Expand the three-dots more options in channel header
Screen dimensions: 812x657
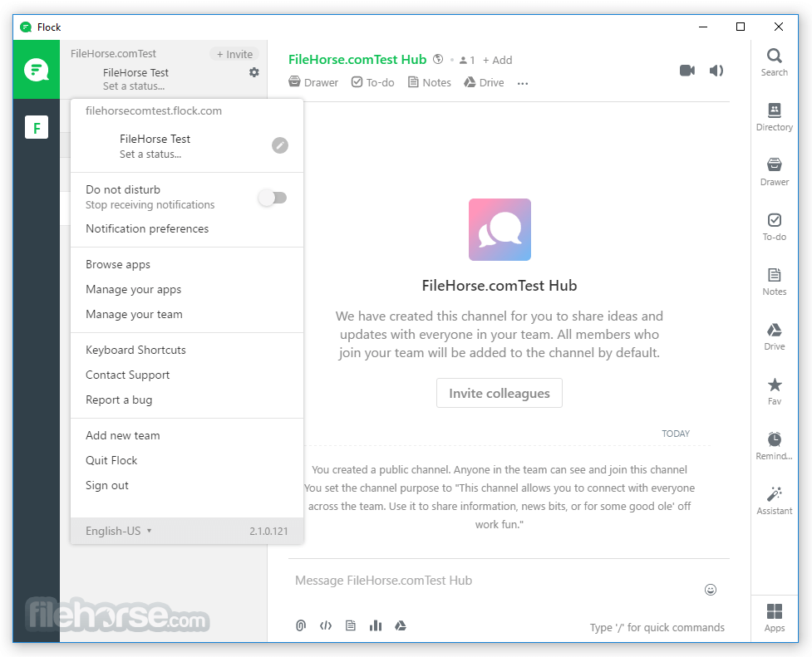(523, 83)
